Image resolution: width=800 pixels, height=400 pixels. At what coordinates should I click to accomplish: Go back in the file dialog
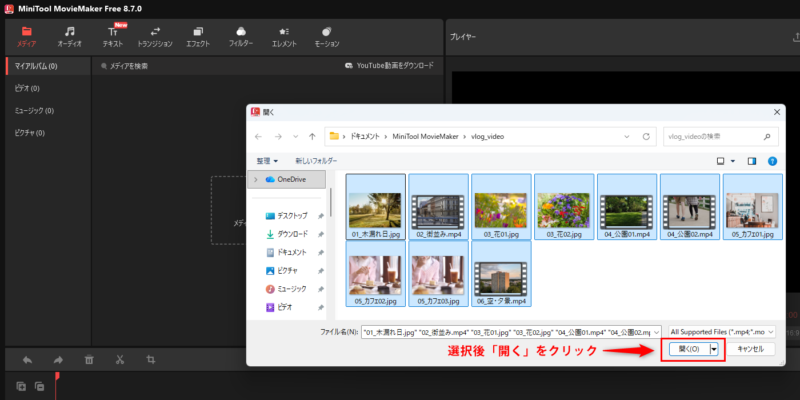258,137
